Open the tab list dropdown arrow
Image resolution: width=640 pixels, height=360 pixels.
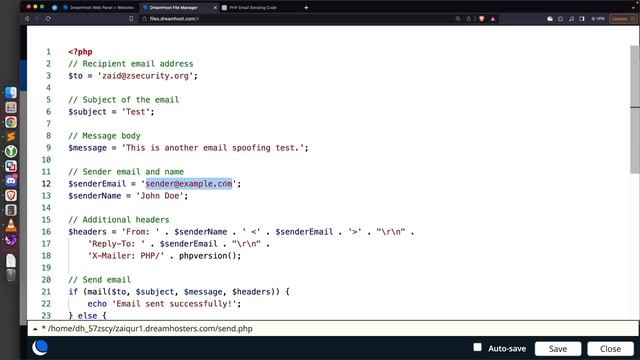pos(633,7)
